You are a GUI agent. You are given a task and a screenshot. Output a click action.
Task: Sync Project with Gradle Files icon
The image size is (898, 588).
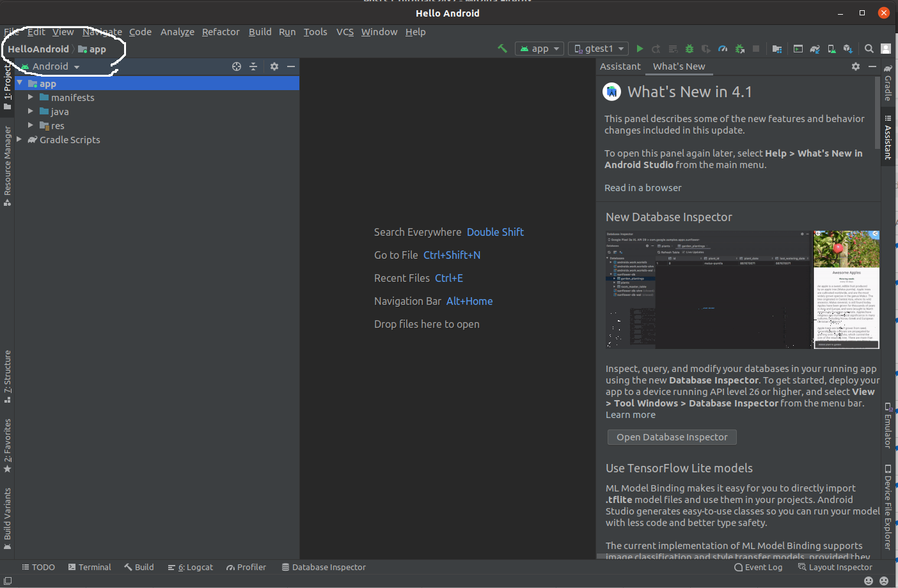point(815,49)
